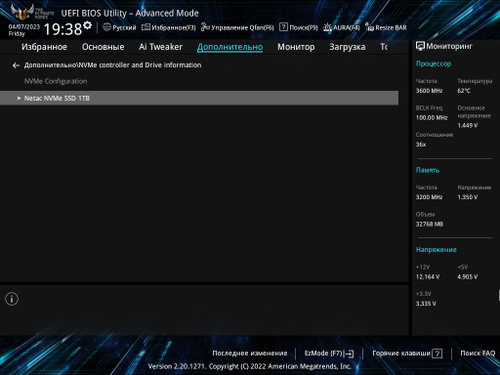Click the 3200 MHz memory frequency value

(429, 197)
